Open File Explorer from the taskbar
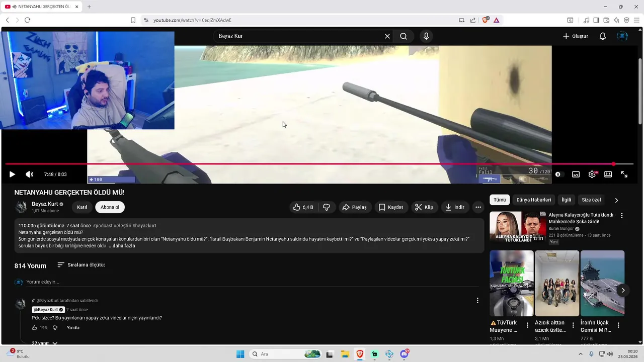The width and height of the screenshot is (644, 362). (x=344, y=354)
